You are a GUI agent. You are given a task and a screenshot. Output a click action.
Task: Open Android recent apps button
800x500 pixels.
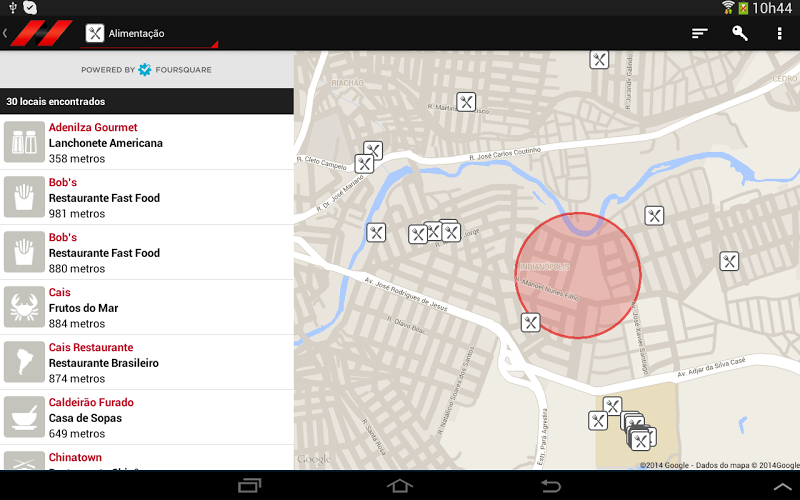coord(249,485)
